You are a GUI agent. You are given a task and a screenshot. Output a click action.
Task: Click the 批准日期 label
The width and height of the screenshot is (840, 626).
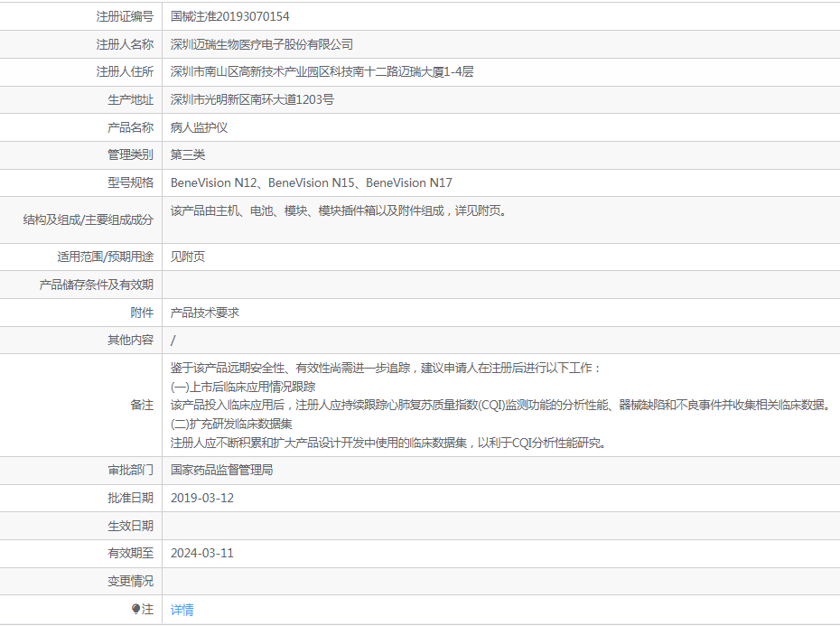click(x=131, y=498)
